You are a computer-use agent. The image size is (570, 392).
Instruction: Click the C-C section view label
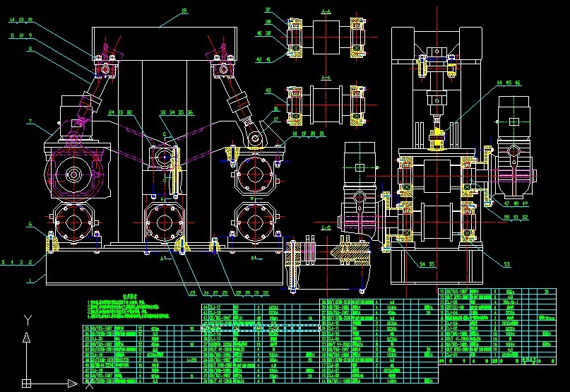pyautogui.click(x=326, y=228)
